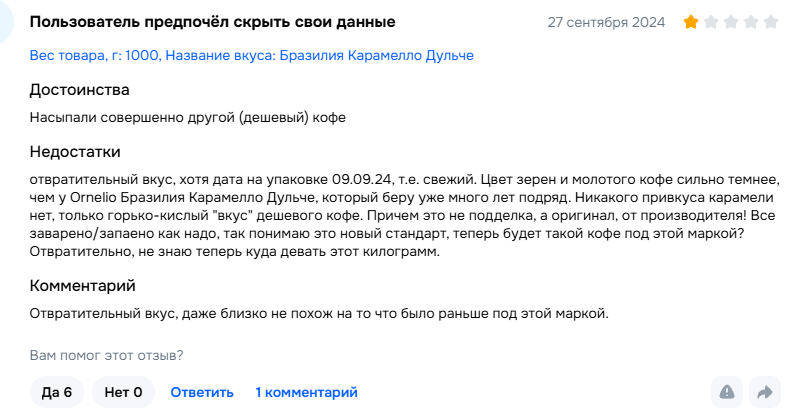Share the review using the arrow icon
790x415 pixels.
[765, 392]
